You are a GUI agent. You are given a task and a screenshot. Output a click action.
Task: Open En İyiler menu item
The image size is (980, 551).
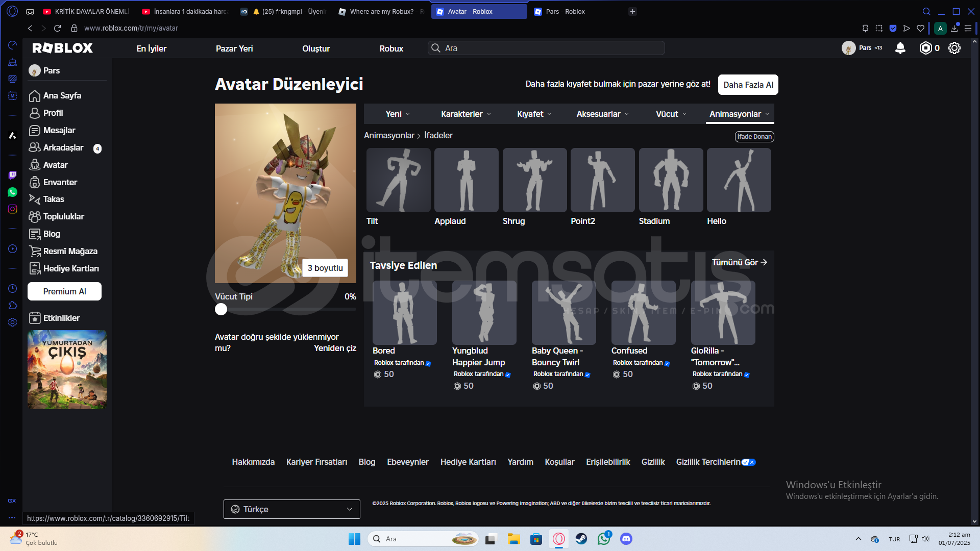coord(152,48)
